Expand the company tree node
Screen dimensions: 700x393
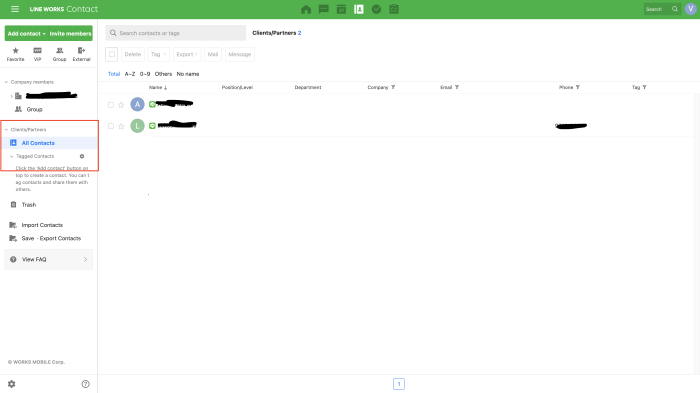(x=12, y=96)
